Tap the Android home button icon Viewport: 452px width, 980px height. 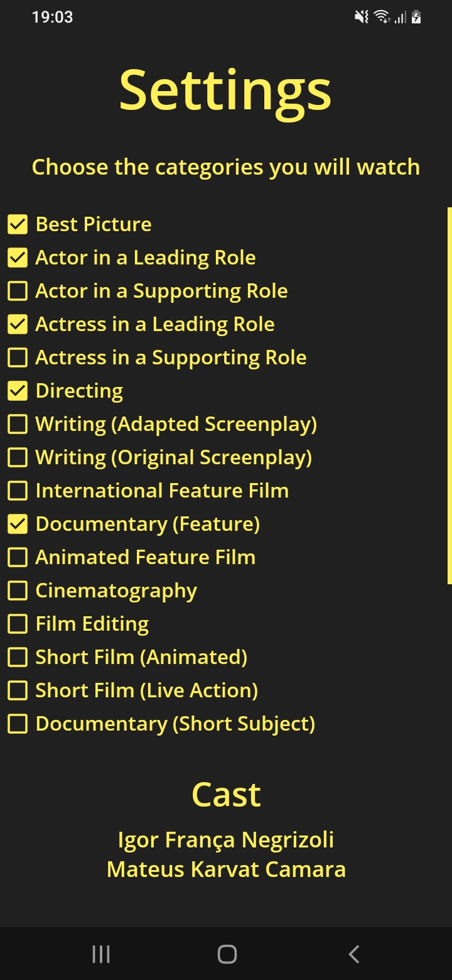(227, 954)
